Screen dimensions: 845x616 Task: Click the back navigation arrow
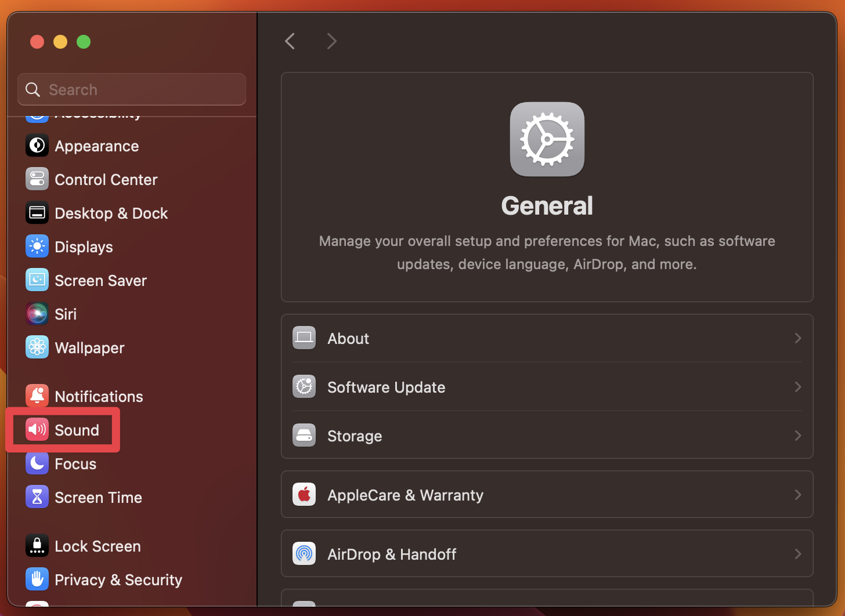click(290, 41)
